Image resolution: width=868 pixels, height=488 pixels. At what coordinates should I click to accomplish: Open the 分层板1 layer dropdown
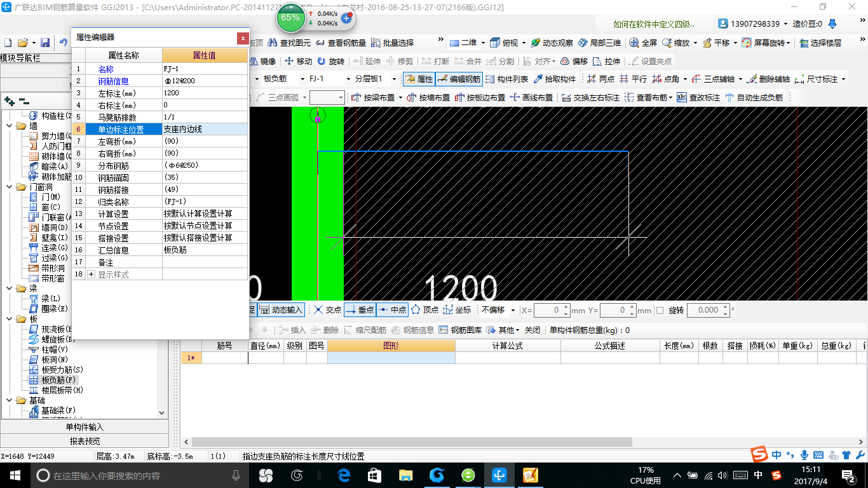(x=395, y=79)
